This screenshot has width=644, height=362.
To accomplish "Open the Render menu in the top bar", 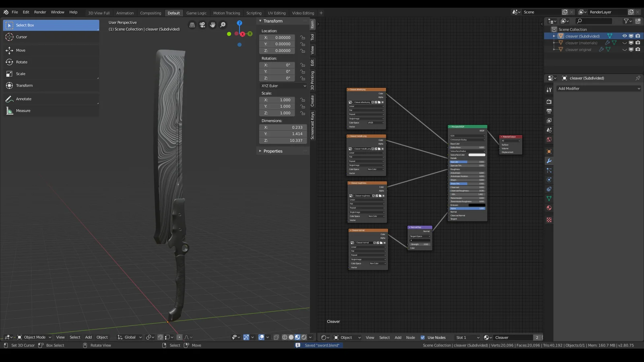I will pos(40,12).
